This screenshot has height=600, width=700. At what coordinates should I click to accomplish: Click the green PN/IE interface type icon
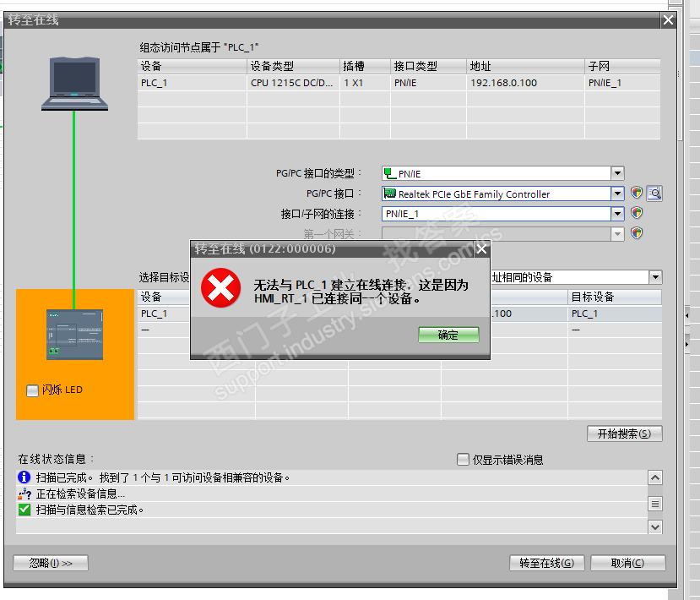tap(388, 173)
